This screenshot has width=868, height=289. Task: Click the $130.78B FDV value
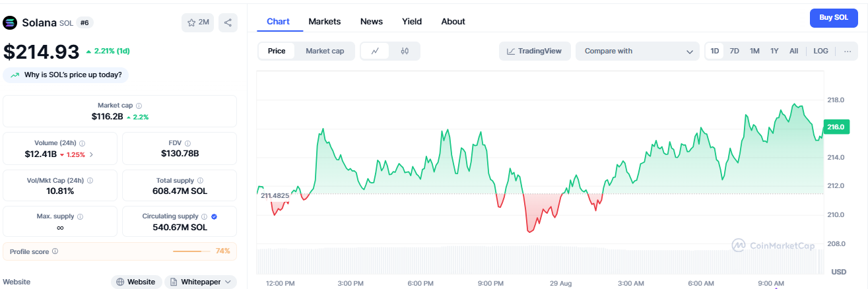(x=180, y=154)
